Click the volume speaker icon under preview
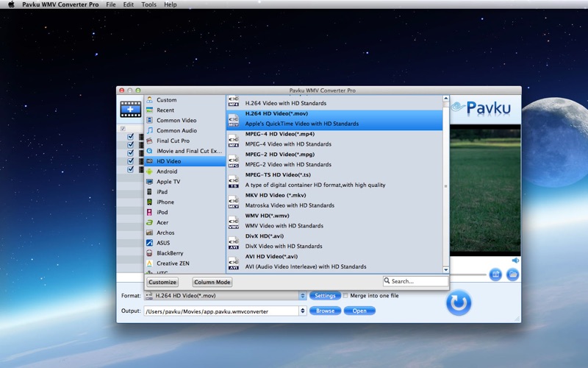Screen dimensions: 588x368 coord(516,261)
